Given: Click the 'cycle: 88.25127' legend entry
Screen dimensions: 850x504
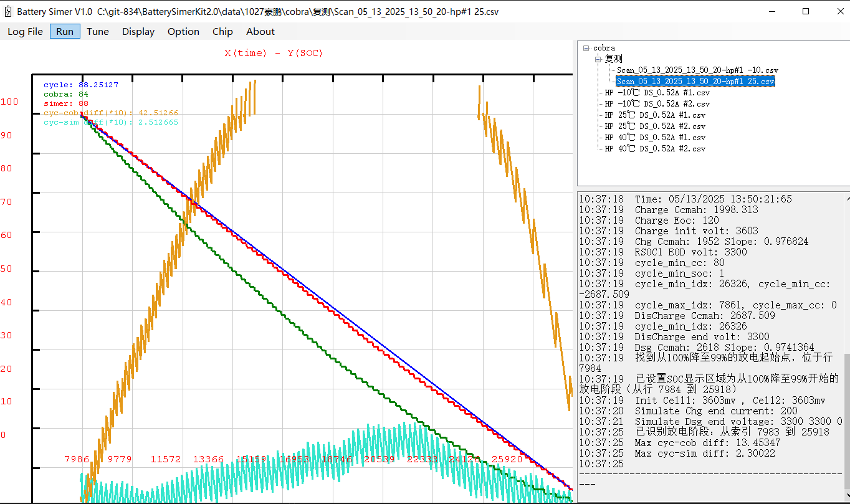Looking at the screenshot, I should click(81, 85).
